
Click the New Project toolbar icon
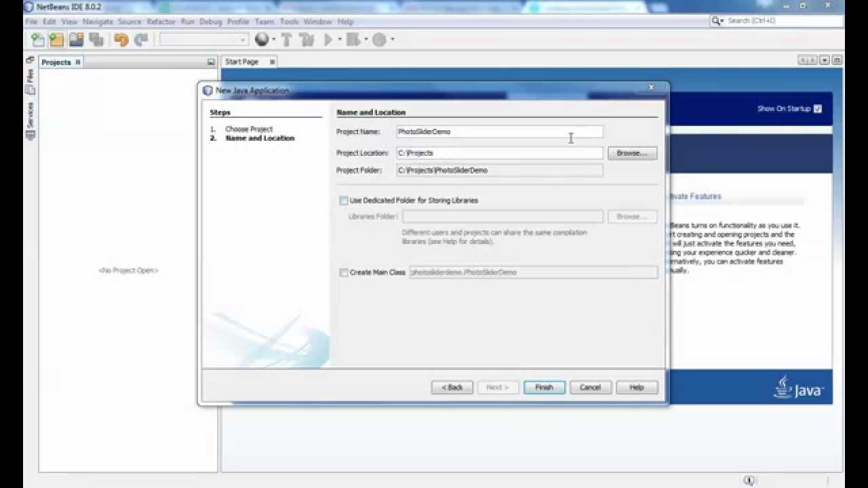pyautogui.click(x=56, y=40)
